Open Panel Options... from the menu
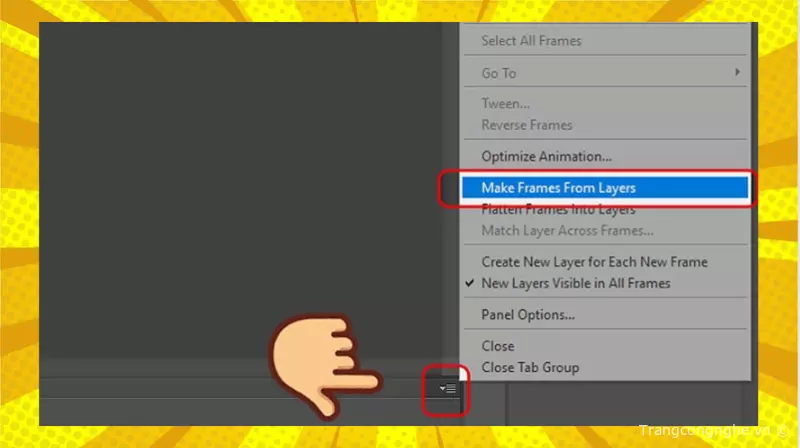 point(527,315)
